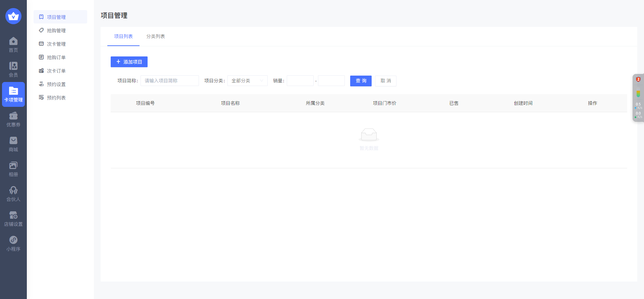Select the 项目列表 tab
The image size is (644, 299).
123,36
